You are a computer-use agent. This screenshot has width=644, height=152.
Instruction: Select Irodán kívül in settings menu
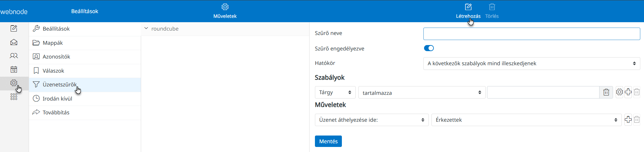click(57, 99)
